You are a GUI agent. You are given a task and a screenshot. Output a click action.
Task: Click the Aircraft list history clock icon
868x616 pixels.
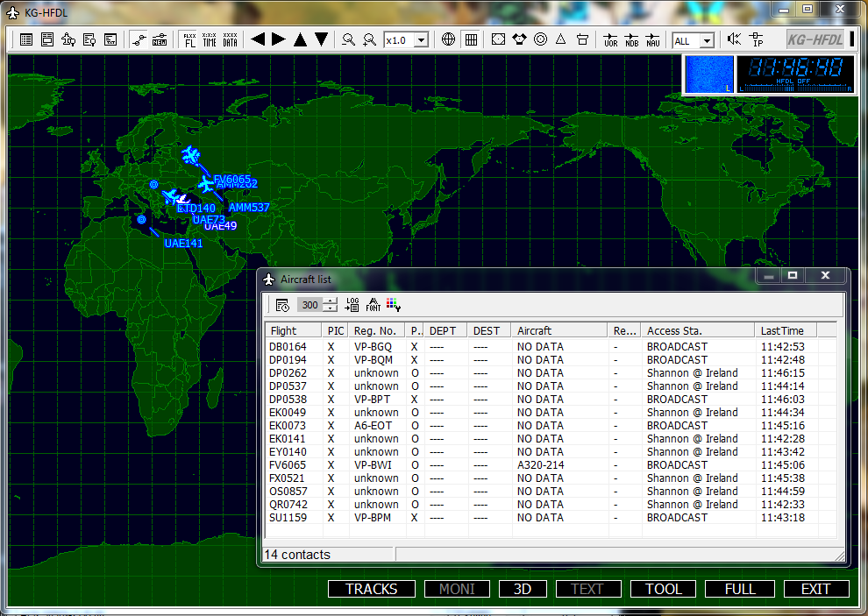[x=282, y=305]
